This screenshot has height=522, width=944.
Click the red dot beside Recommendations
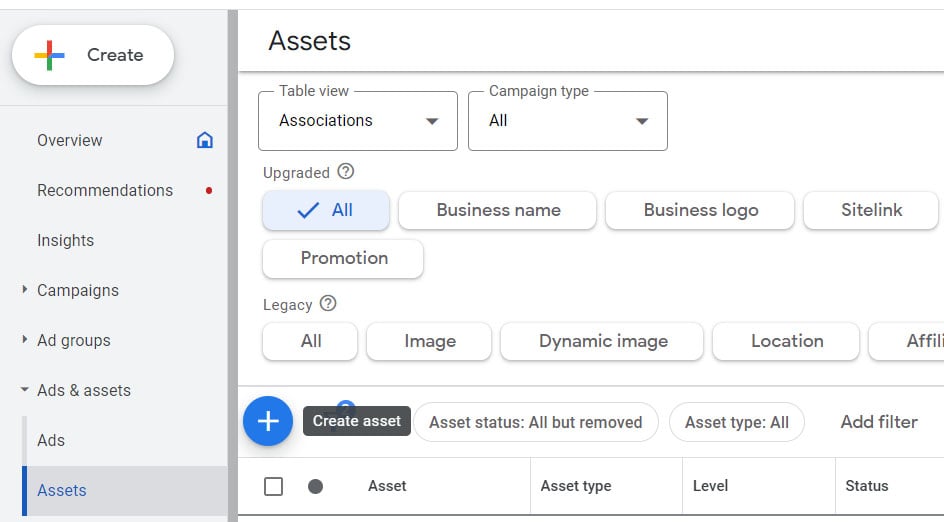[x=208, y=190]
